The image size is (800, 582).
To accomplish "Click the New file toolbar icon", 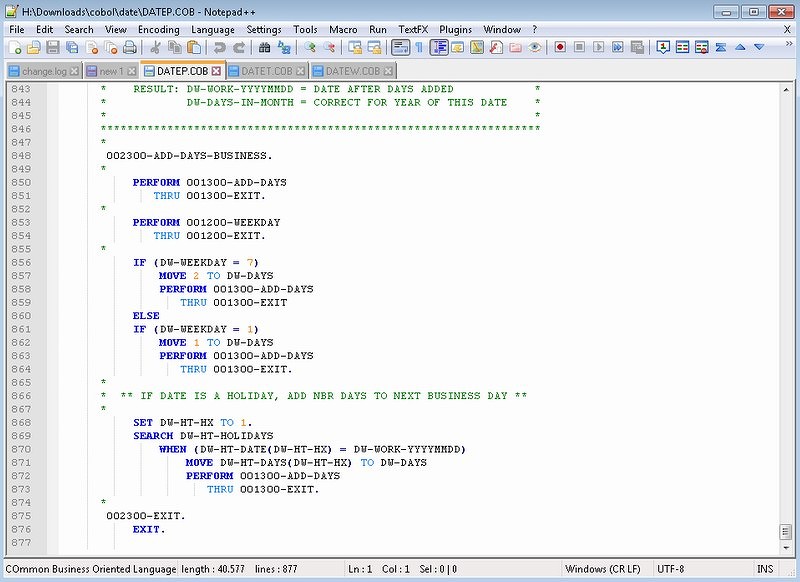I will click(15, 48).
